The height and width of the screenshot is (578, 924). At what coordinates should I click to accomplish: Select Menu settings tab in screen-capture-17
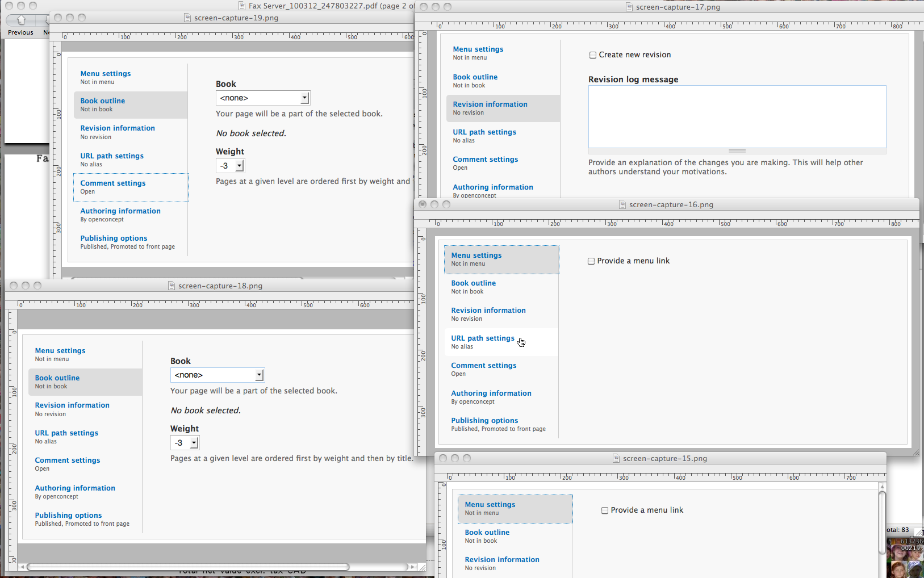[x=503, y=53]
